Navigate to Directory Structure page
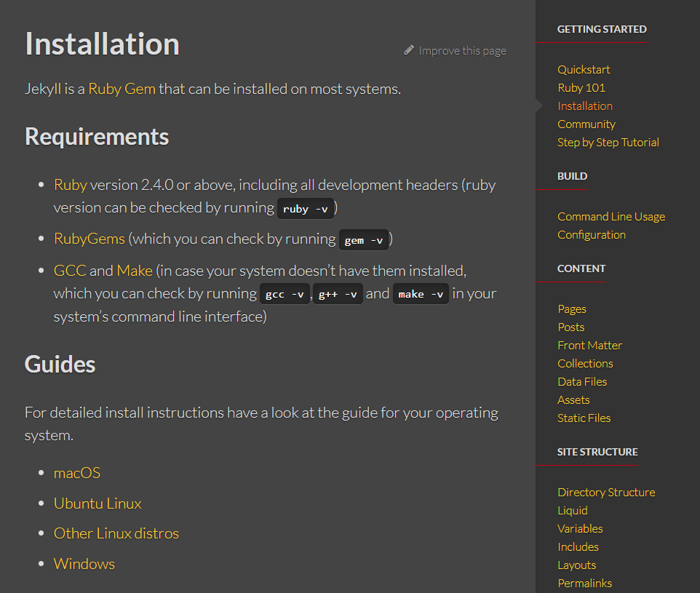This screenshot has height=593, width=700. tap(606, 492)
